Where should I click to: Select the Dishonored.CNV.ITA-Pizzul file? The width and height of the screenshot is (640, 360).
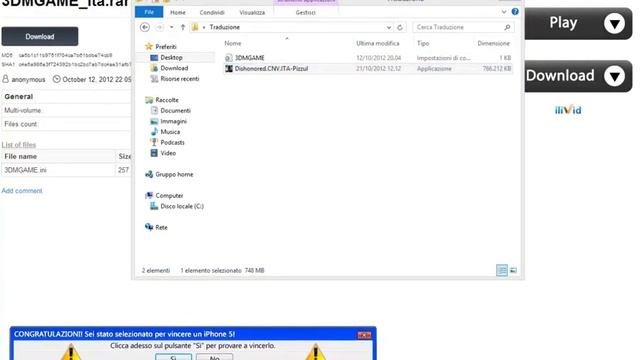pos(271,69)
